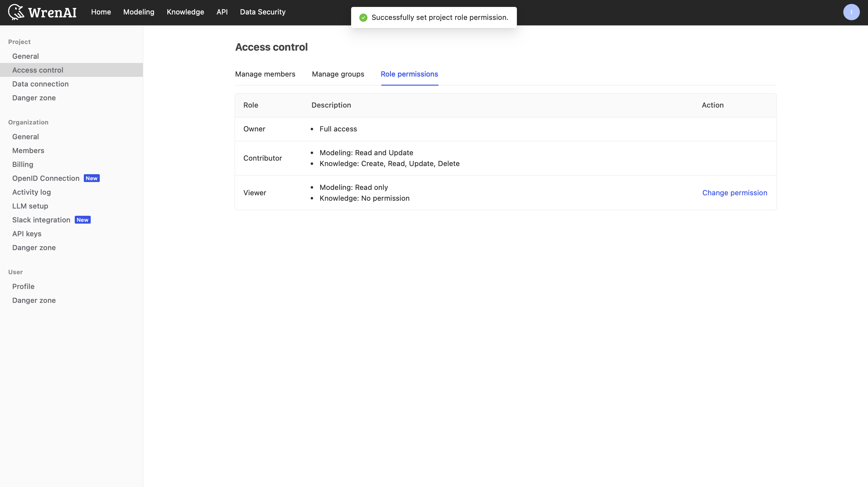Open LLM setup settings
Viewport: 868px width, 487px height.
point(30,206)
